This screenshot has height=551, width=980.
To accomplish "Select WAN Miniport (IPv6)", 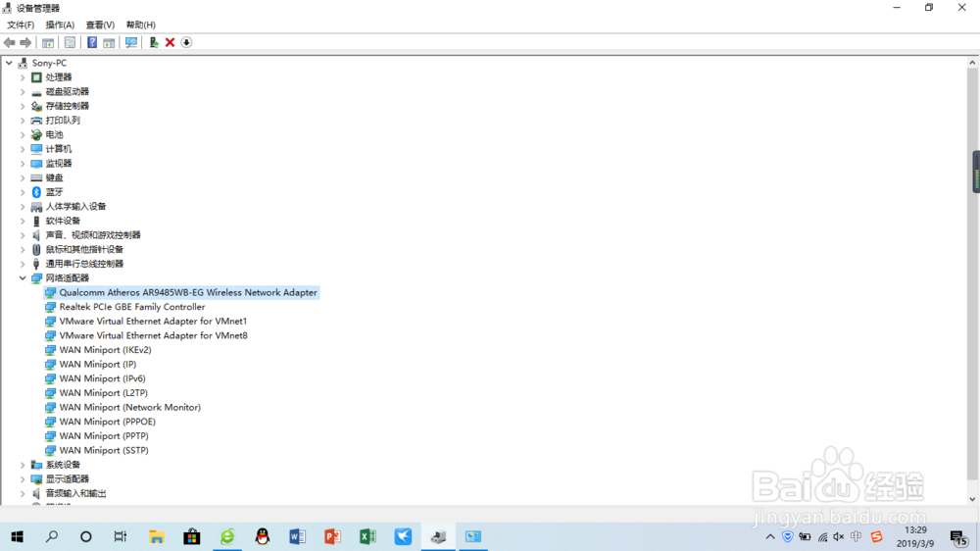I will [x=103, y=379].
